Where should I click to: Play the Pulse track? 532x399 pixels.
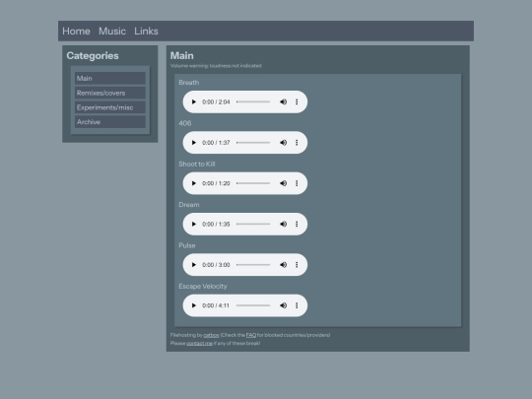tap(194, 265)
